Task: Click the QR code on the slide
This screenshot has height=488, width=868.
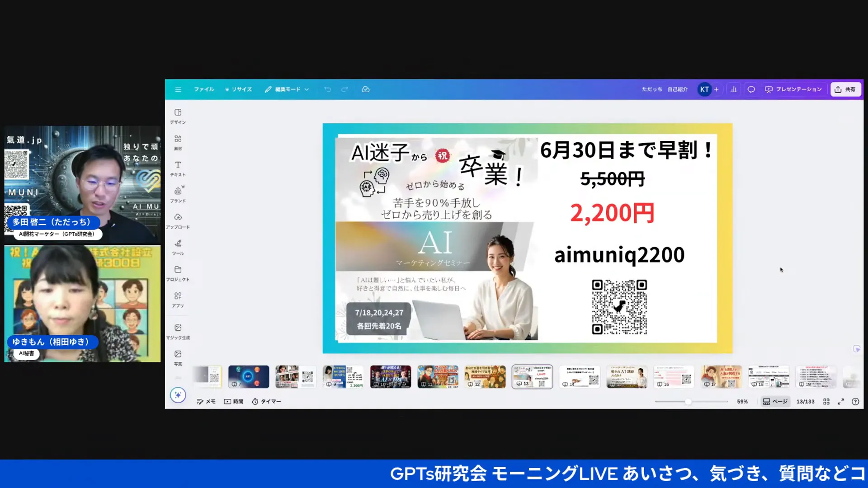Action: tap(619, 307)
